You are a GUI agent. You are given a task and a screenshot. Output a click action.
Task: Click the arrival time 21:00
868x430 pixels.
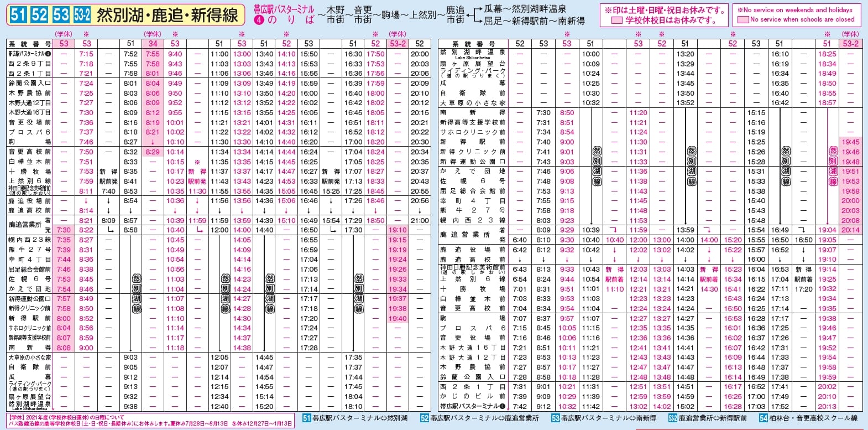[x=420, y=220]
